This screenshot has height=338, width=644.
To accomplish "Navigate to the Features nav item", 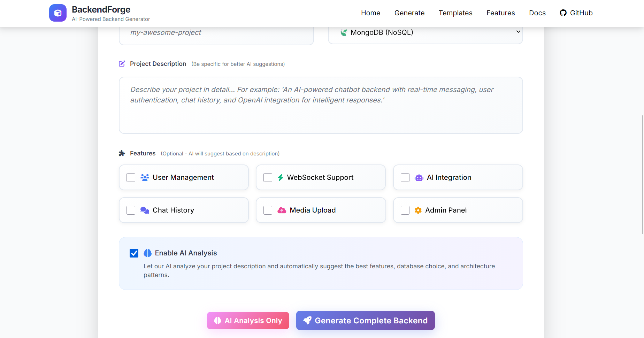I will (501, 13).
